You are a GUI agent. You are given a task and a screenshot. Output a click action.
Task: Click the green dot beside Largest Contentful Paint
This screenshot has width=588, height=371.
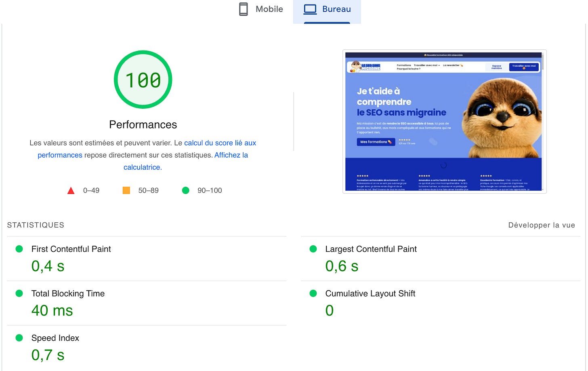pos(313,249)
